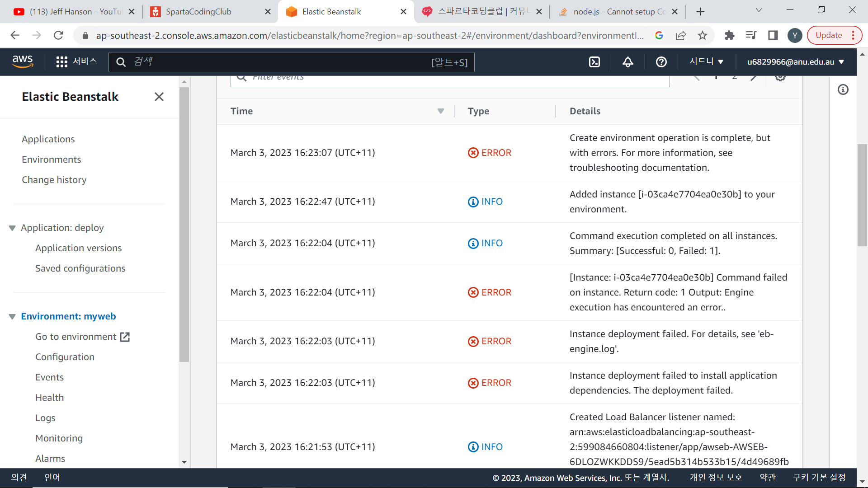Click the ERROR icon on the 16:22:04 event

[x=473, y=292]
